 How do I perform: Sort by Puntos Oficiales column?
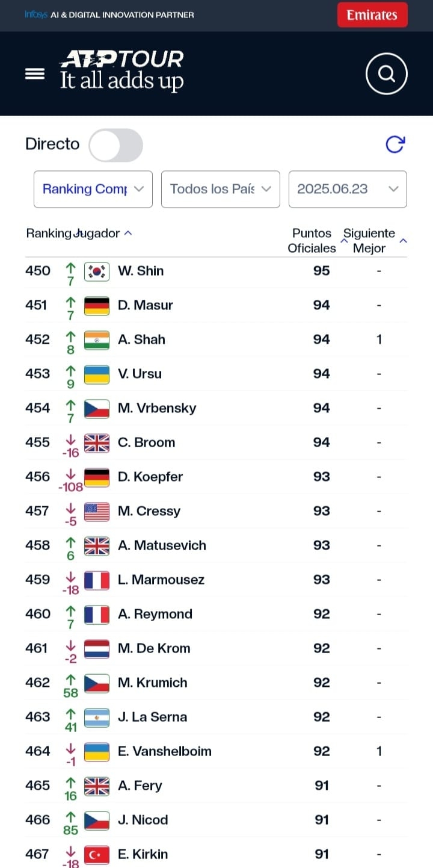tap(313, 240)
